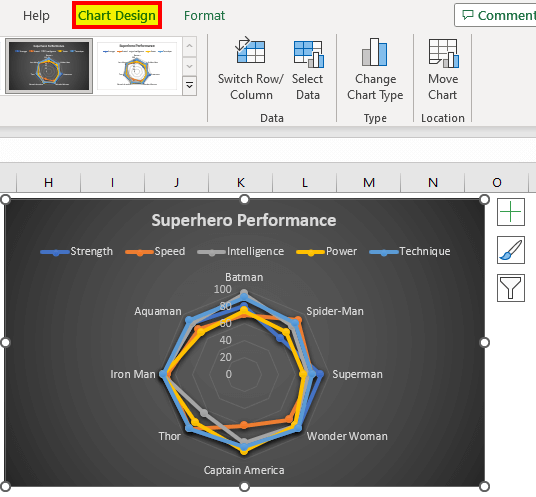Click the Strength legend entry
The height and width of the screenshot is (497, 536).
77,252
